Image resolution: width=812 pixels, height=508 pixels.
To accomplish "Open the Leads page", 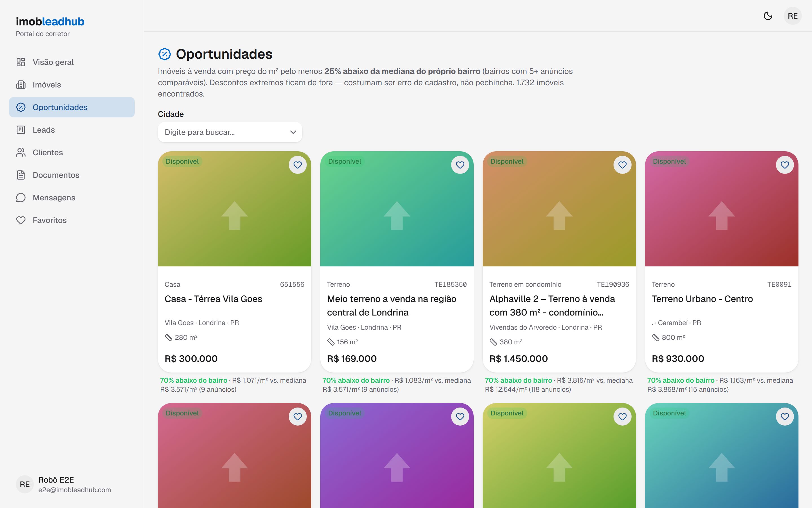I will (x=72, y=130).
